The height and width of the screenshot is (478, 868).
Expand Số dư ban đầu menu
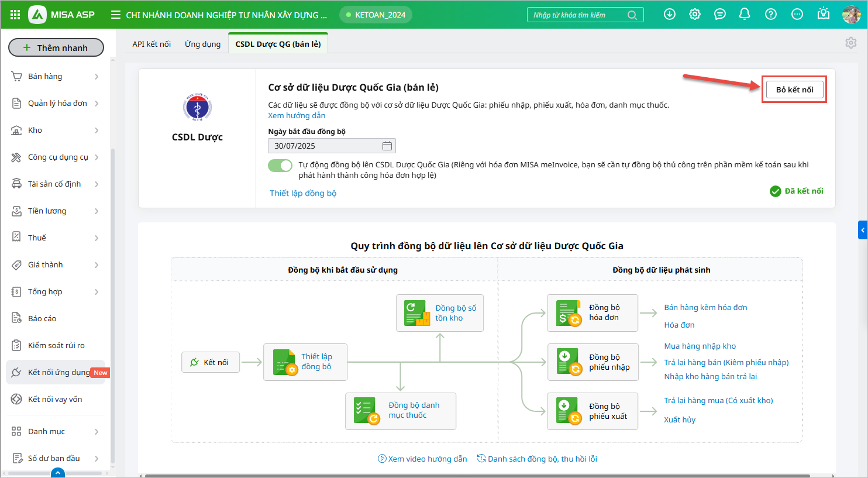click(56, 459)
